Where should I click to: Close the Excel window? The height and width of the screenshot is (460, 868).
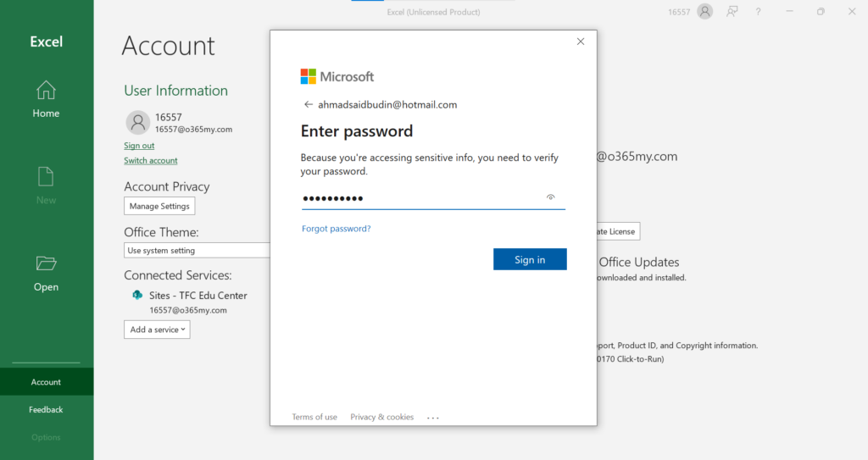(852, 11)
